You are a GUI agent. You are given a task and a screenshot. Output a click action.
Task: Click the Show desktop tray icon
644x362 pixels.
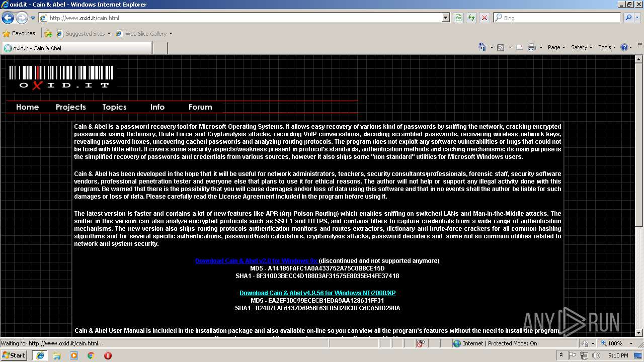(638, 355)
